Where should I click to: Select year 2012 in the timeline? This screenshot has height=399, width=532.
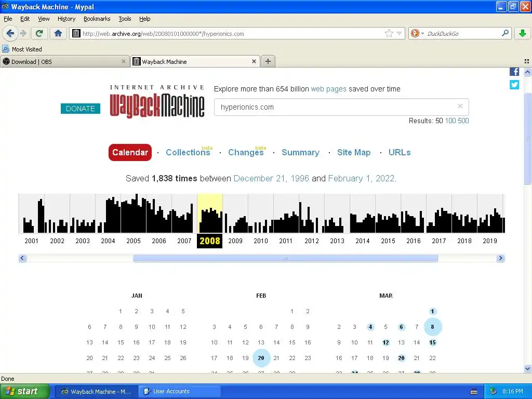click(312, 241)
